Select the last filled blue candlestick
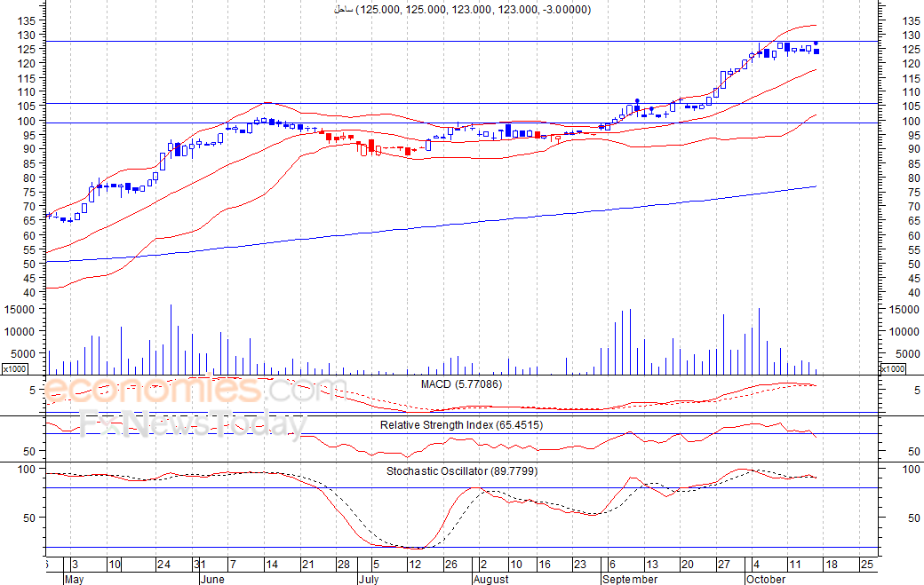This screenshot has width=924, height=585. [816, 51]
